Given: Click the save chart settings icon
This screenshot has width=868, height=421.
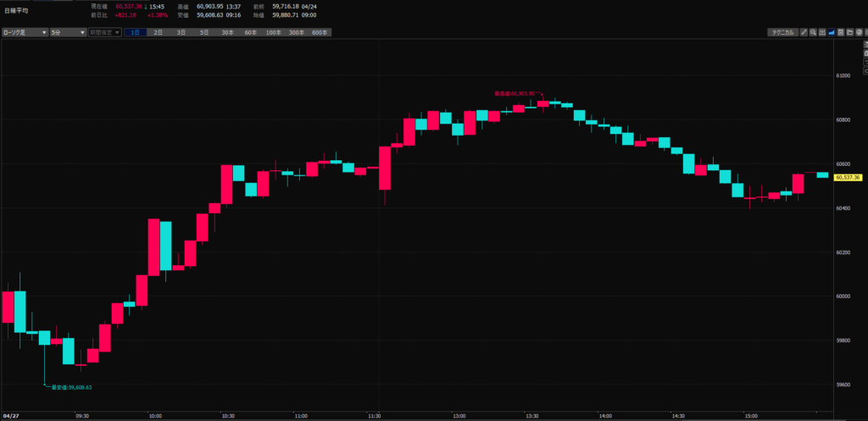Looking at the screenshot, I should [840, 32].
